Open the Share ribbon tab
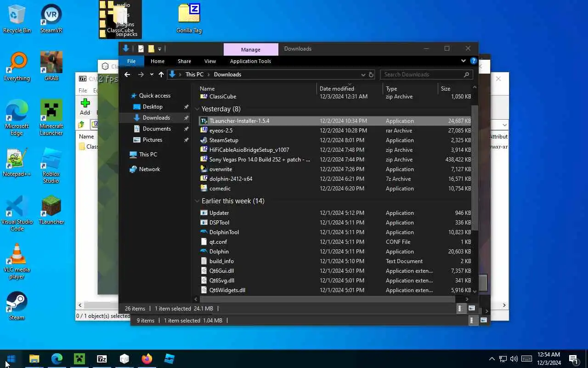This screenshot has width=588, height=368. pyautogui.click(x=184, y=61)
